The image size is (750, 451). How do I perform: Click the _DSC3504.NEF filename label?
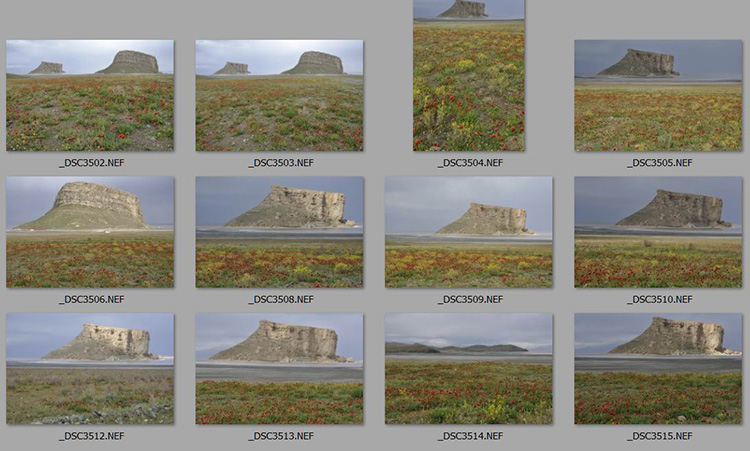470,163
